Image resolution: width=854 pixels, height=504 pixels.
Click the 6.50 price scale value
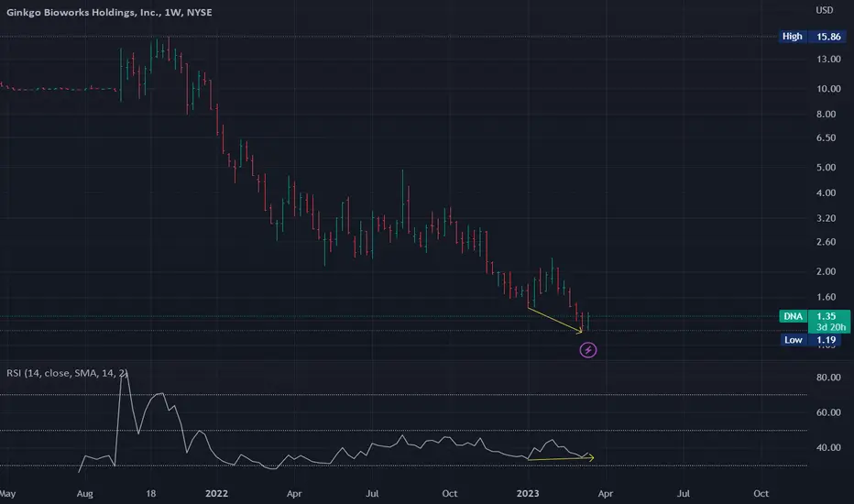826,137
